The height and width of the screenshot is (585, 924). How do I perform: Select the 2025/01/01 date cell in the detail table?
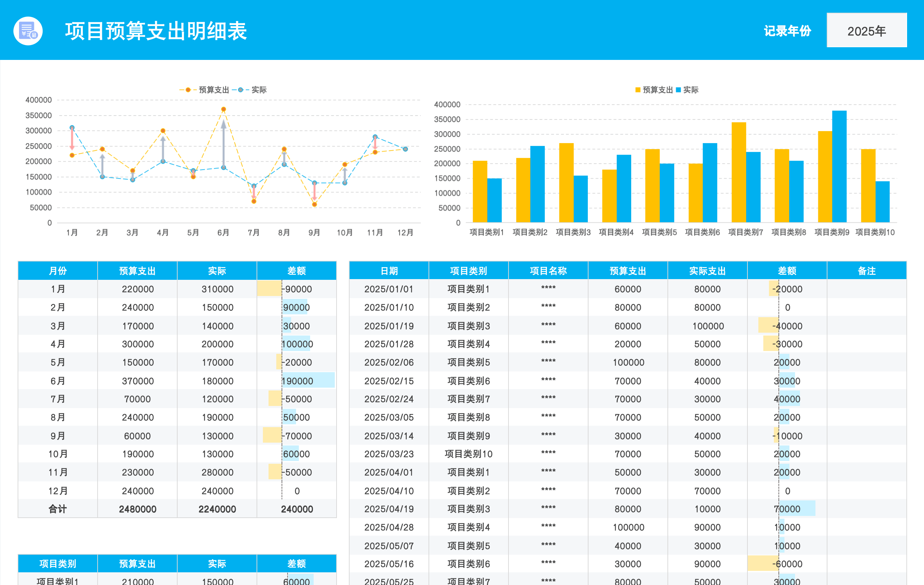click(x=388, y=289)
